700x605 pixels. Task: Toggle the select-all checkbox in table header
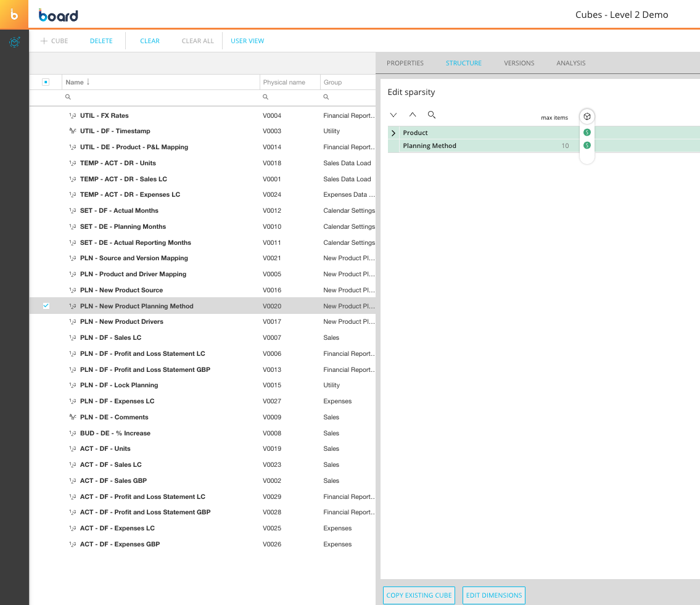click(46, 82)
